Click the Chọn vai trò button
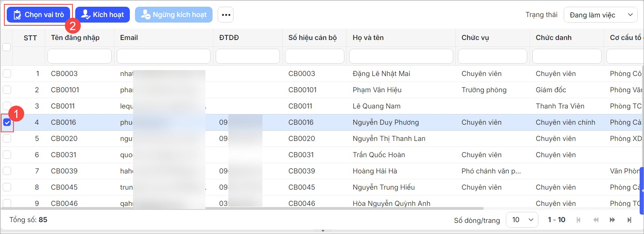 click(39, 15)
